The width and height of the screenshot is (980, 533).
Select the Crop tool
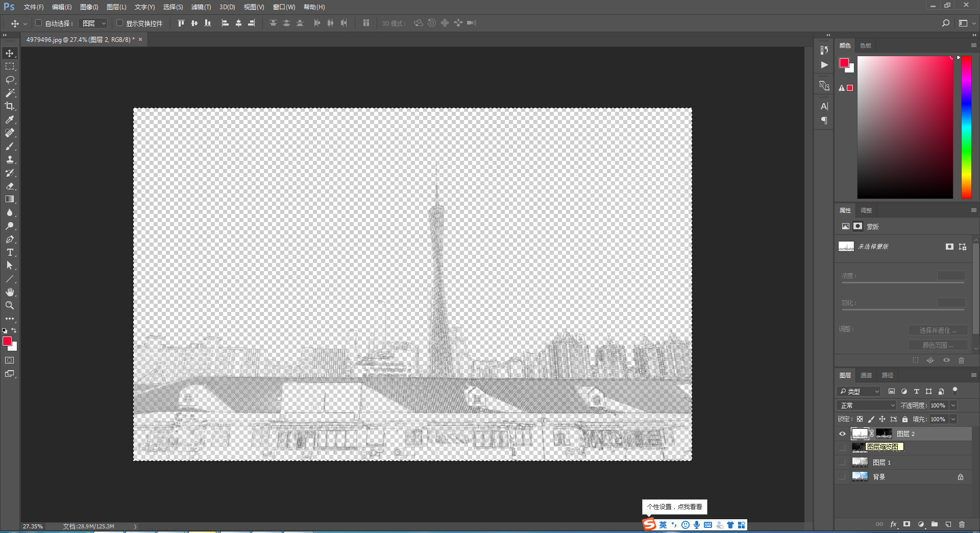click(x=10, y=106)
